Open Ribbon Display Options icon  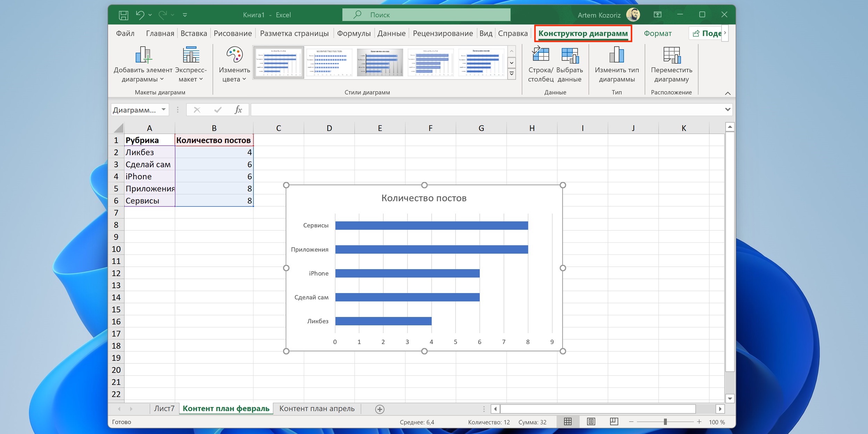click(x=658, y=15)
